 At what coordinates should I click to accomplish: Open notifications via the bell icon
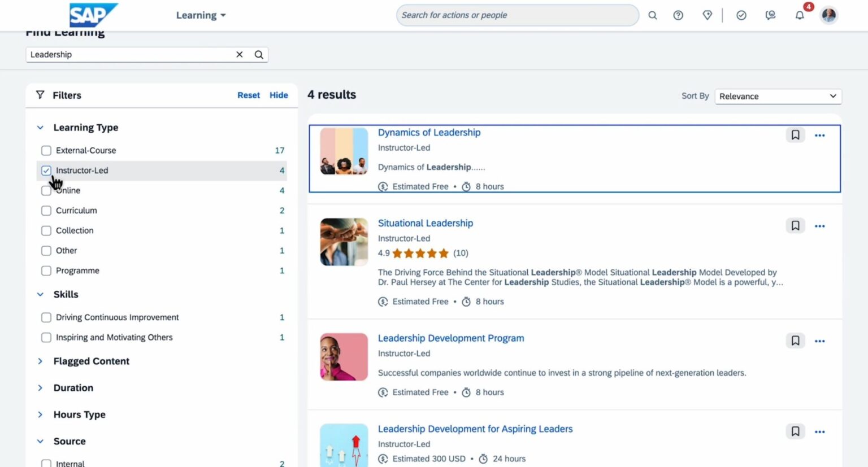coord(800,15)
